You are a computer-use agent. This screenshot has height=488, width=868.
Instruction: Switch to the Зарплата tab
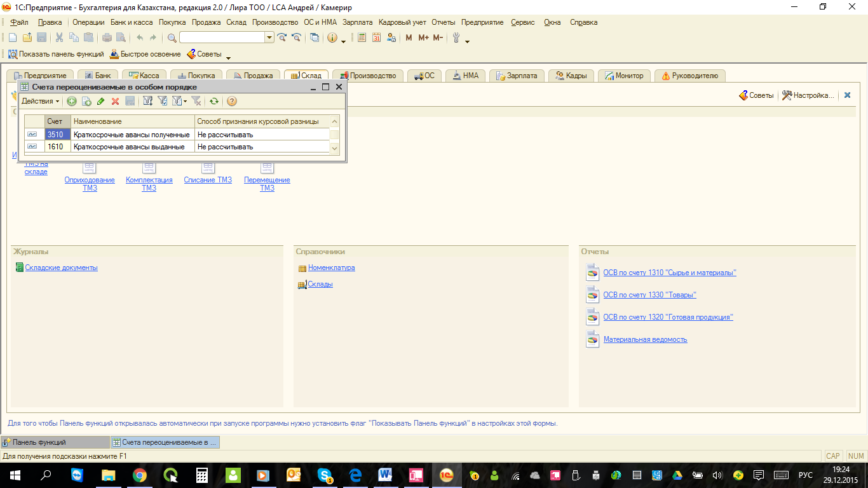click(x=517, y=76)
